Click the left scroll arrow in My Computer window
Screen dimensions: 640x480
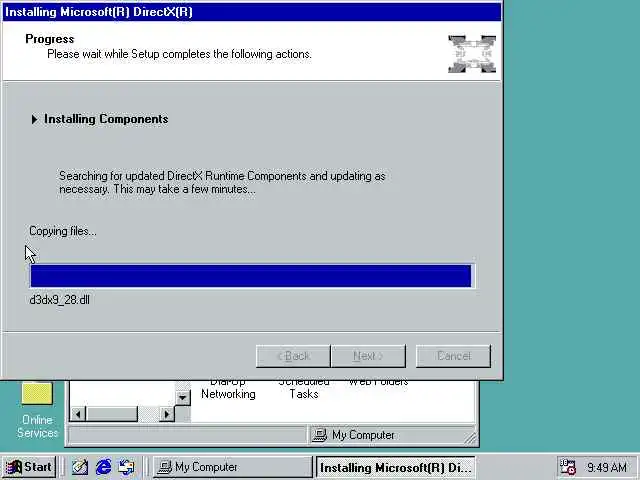tap(78, 414)
